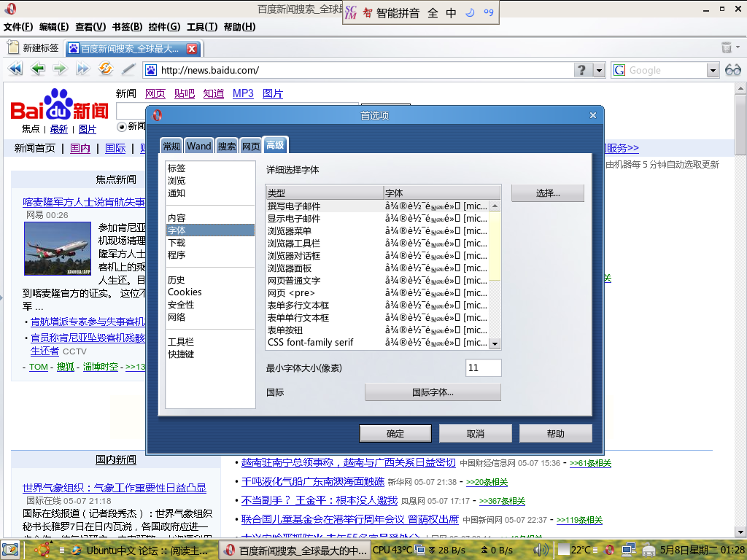Click the 帮助 button in the preferences dialog
The height and width of the screenshot is (560, 747).
(555, 433)
